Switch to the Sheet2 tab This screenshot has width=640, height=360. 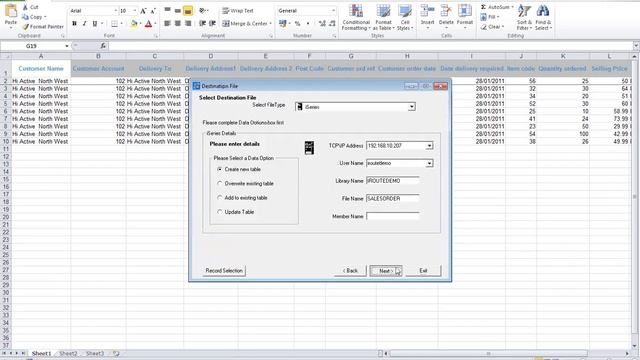click(x=68, y=353)
